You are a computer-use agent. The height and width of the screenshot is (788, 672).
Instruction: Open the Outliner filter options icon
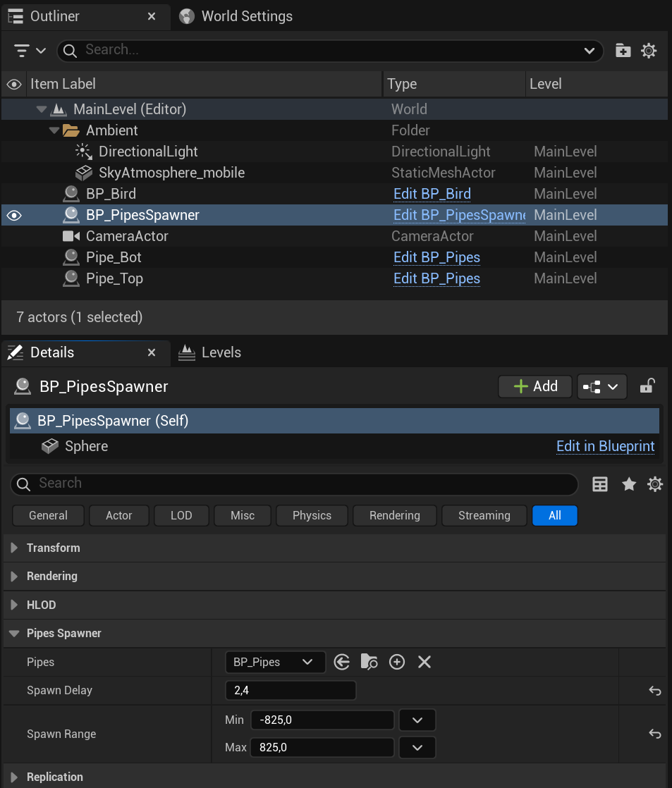coord(30,50)
